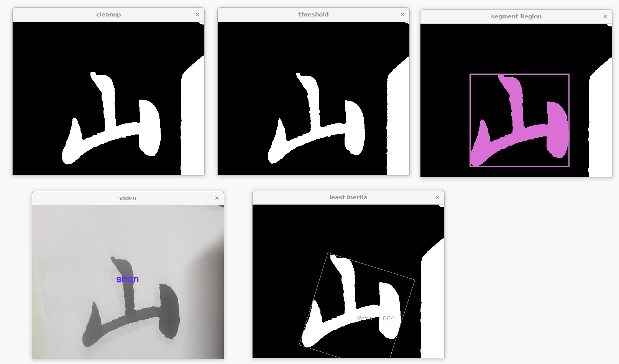Select the segment Region window title bar

[516, 16]
